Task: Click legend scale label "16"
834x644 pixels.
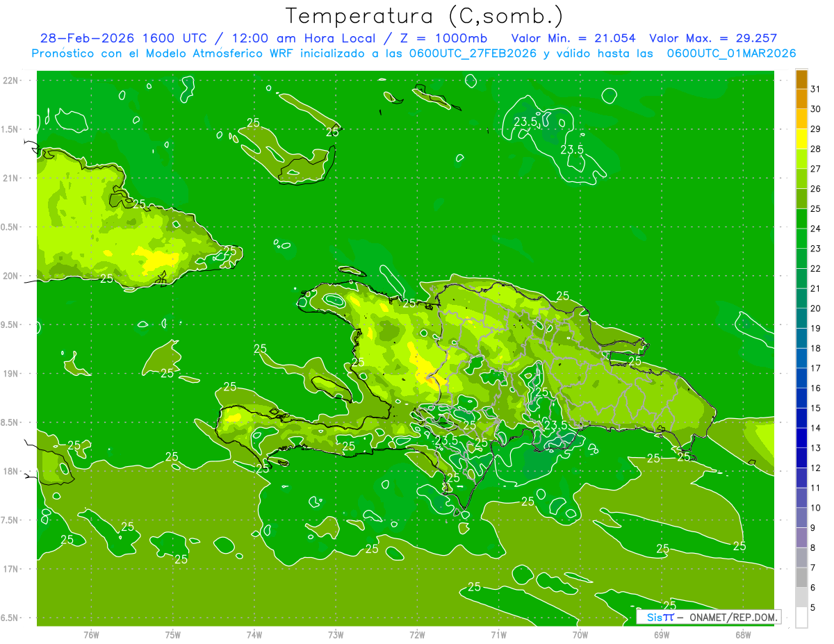Action: (816, 388)
